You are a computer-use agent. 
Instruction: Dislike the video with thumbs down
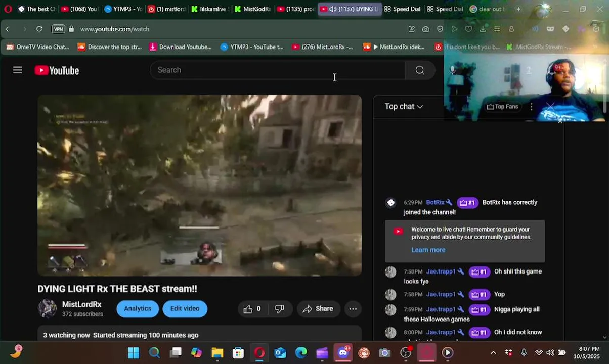[279, 309]
